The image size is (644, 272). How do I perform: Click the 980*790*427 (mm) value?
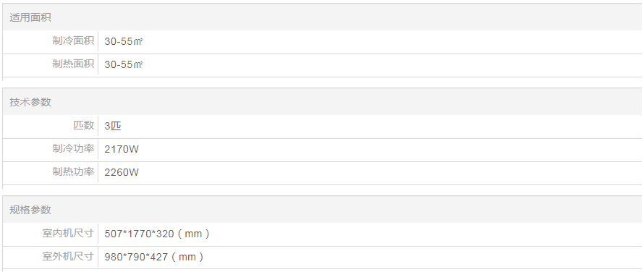point(154,258)
